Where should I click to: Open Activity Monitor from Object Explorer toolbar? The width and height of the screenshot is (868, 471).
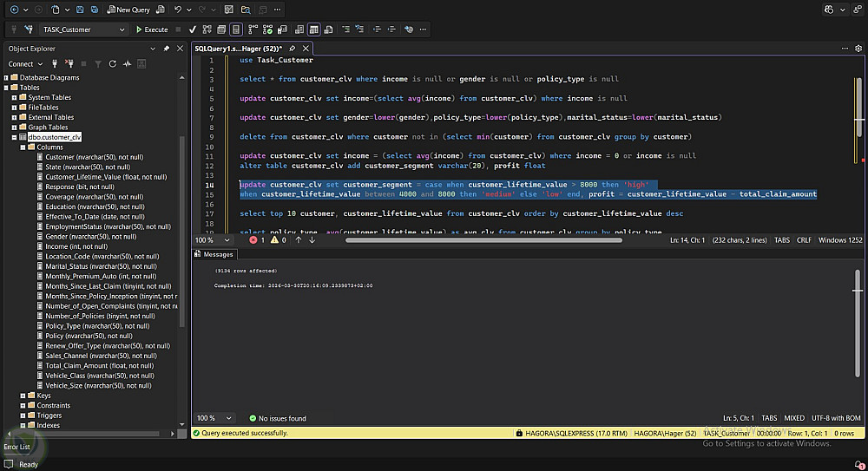click(x=127, y=64)
